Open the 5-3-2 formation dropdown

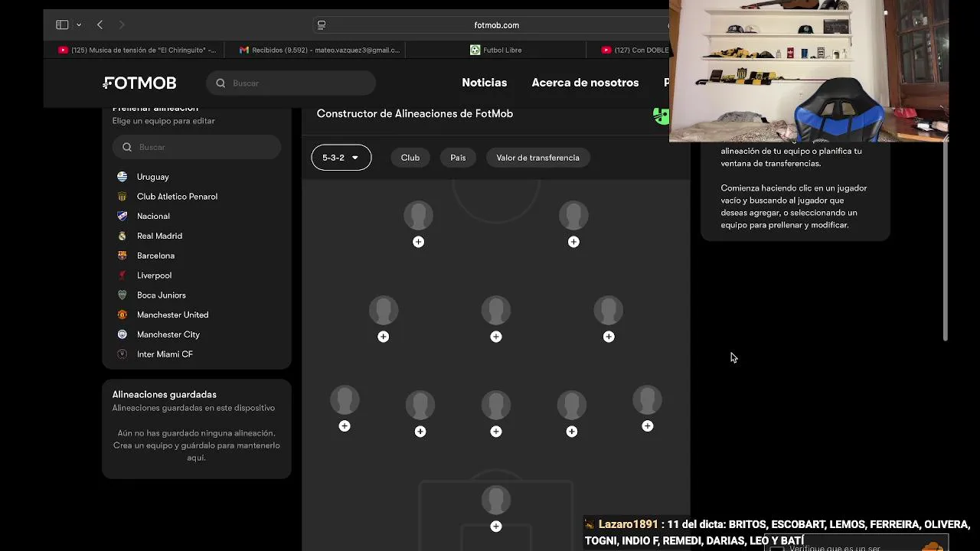tap(341, 158)
